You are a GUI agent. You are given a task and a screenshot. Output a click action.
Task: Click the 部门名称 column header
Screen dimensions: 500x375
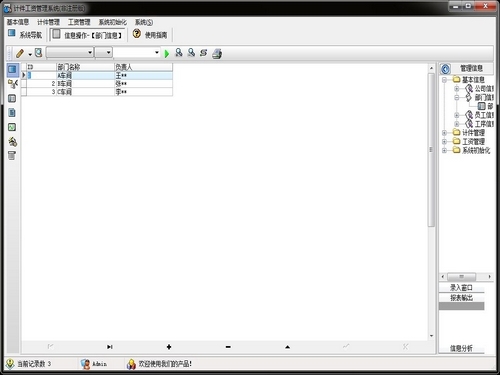(85, 67)
